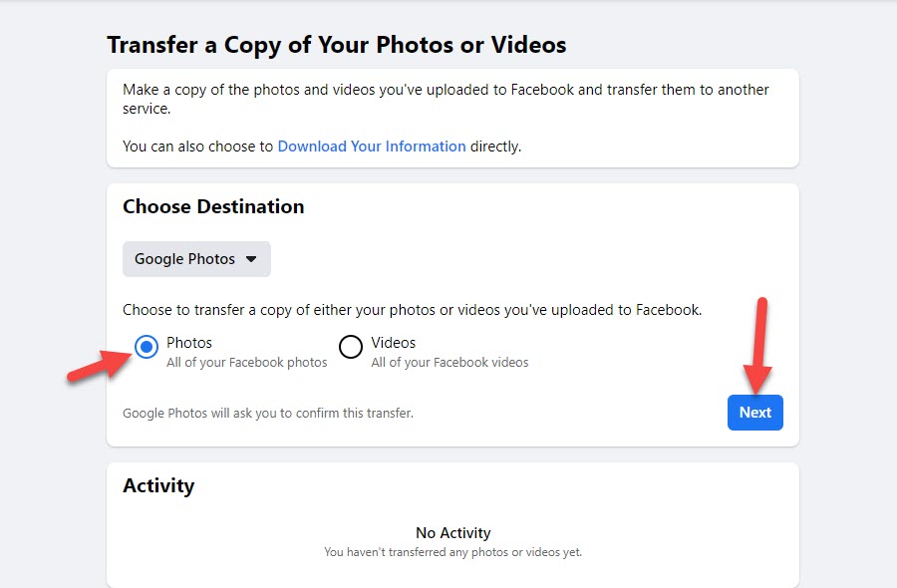Image resolution: width=897 pixels, height=588 pixels.
Task: Click the "Activity" section heading
Action: coord(158,486)
